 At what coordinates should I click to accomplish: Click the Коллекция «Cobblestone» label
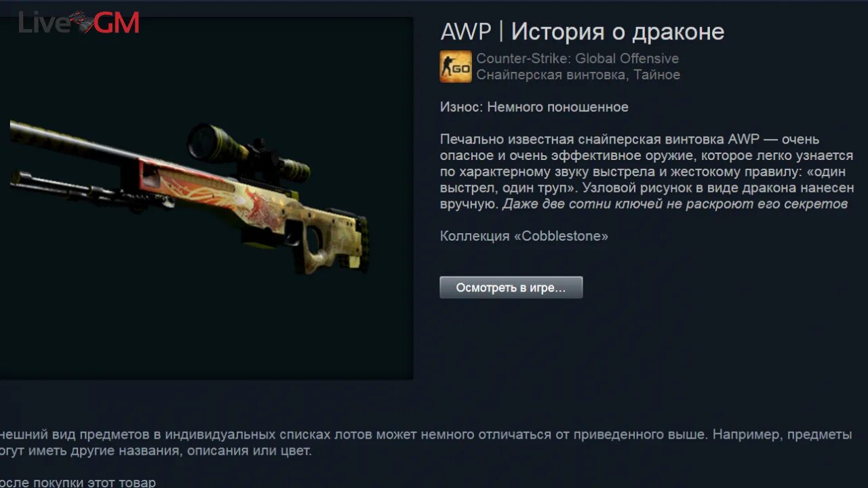[524, 236]
